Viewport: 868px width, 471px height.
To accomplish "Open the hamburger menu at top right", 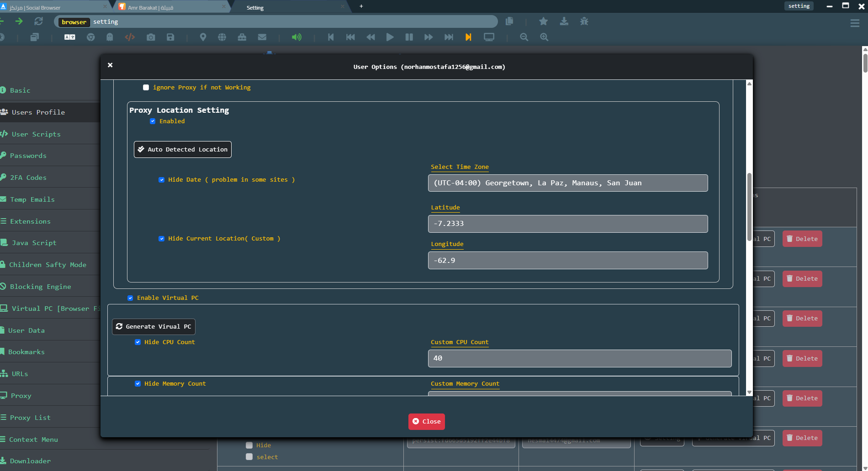I will pyautogui.click(x=855, y=23).
